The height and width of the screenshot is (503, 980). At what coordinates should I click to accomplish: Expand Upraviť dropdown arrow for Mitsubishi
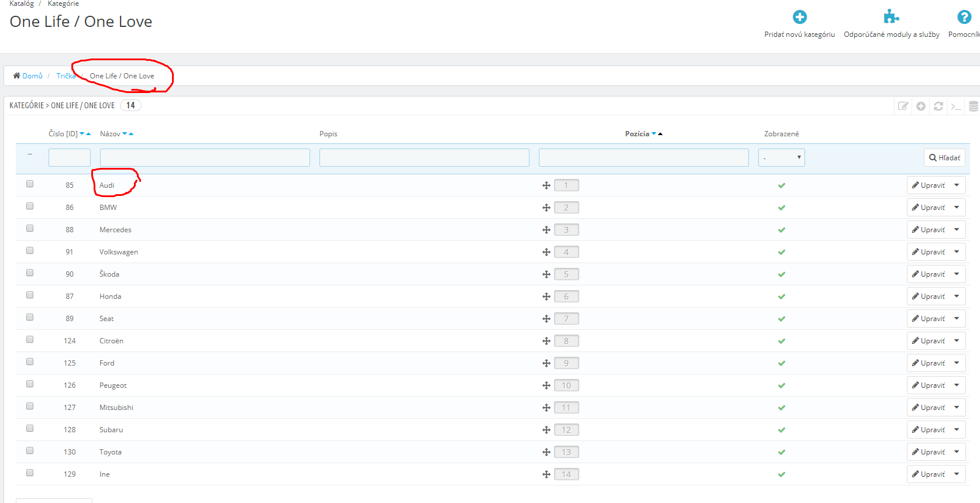click(957, 408)
